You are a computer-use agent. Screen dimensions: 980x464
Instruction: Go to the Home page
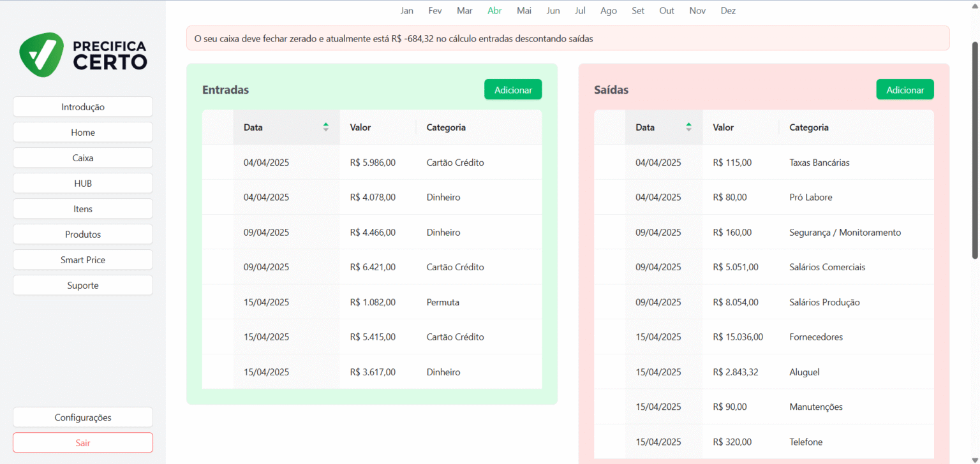pos(83,133)
